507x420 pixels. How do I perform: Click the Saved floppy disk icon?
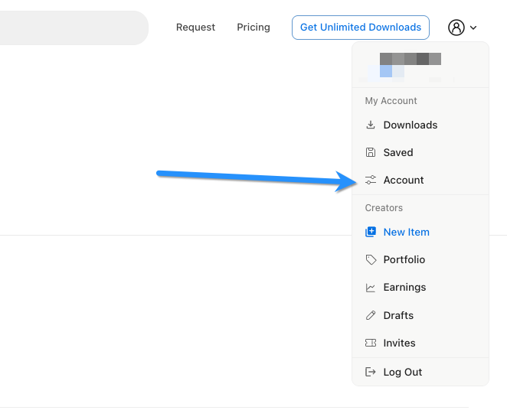click(371, 152)
